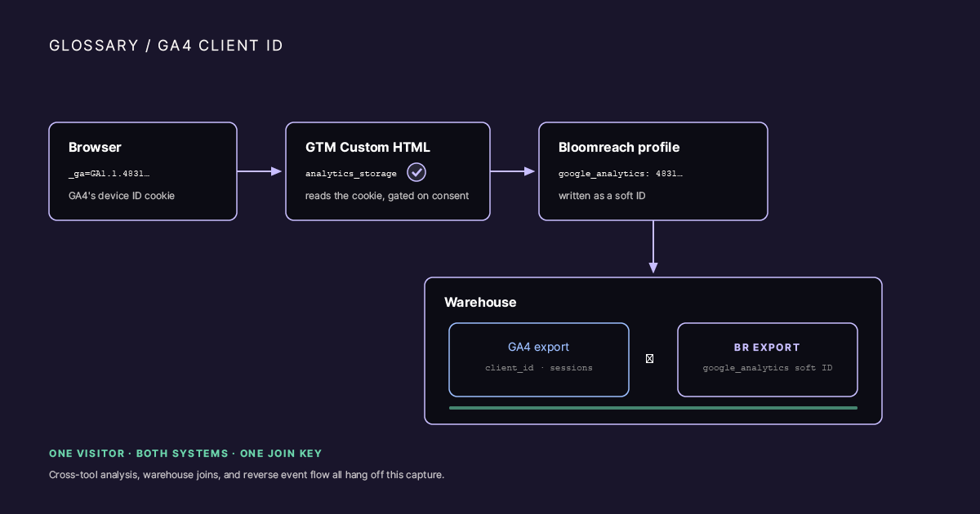This screenshot has height=514, width=980.
Task: Select the Warehouse panel title
Action: 480,303
